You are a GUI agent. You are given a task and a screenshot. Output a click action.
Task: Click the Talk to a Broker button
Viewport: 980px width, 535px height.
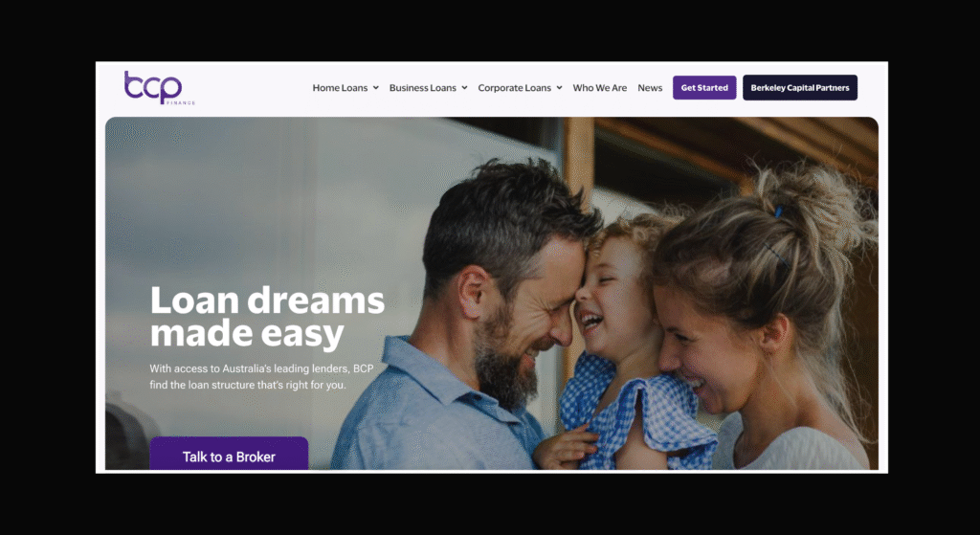click(229, 454)
